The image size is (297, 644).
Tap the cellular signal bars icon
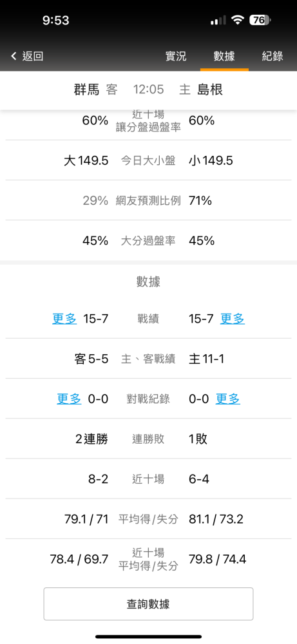pos(218,21)
